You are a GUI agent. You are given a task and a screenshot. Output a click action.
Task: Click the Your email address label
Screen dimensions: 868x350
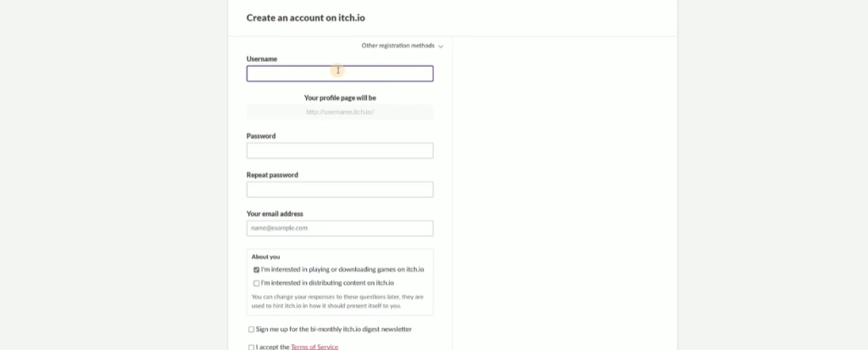(275, 214)
